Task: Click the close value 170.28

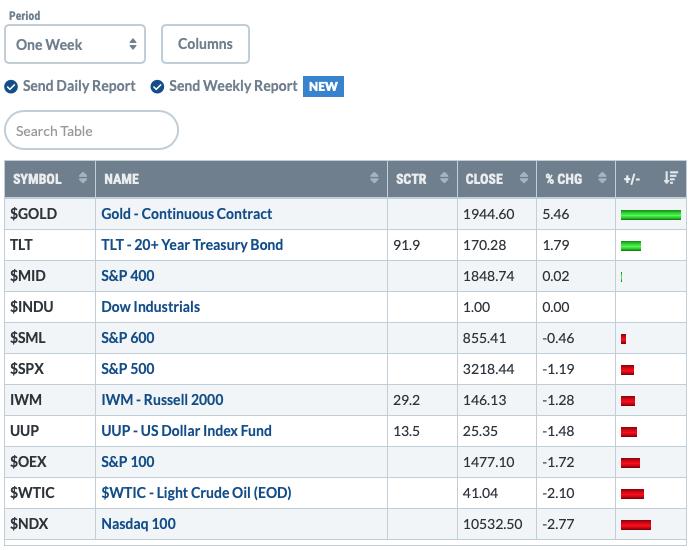Action: [x=484, y=245]
